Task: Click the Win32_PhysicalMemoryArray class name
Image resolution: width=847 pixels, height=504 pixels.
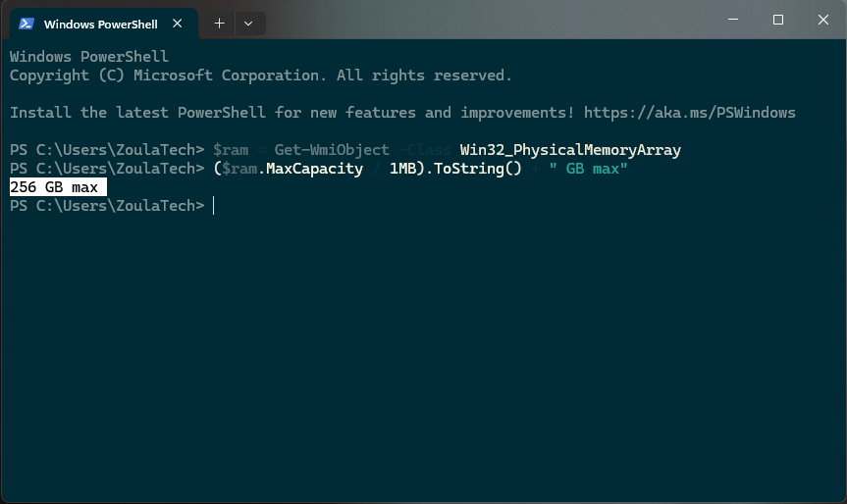Action: [x=570, y=150]
